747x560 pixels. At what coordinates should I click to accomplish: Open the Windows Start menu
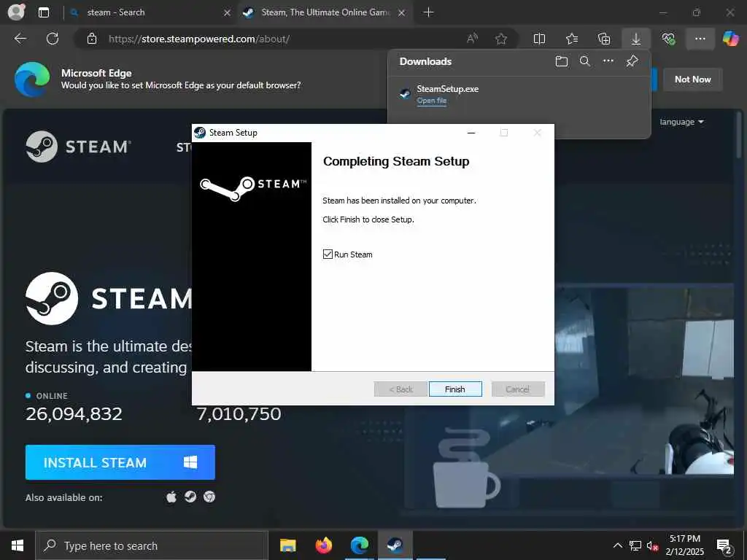(18, 545)
